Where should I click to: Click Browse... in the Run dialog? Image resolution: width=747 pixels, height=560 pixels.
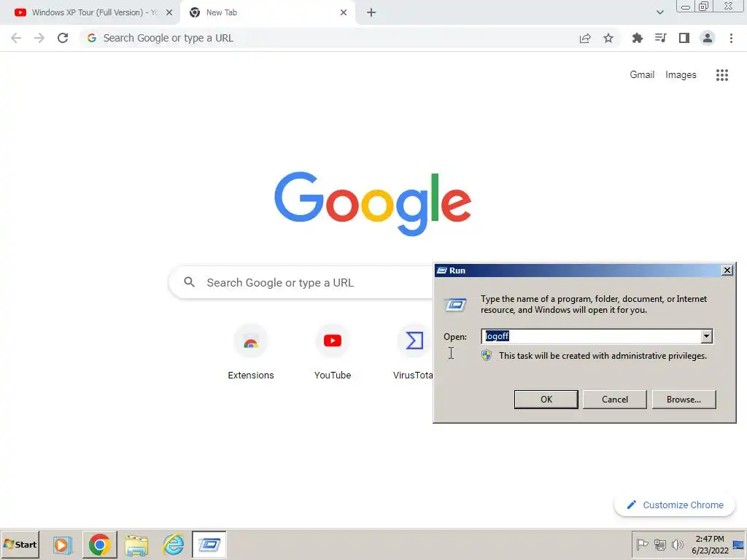[x=684, y=399]
